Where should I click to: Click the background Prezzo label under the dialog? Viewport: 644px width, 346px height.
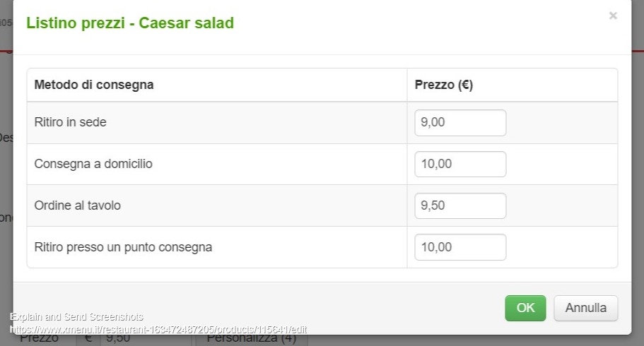coord(40,340)
